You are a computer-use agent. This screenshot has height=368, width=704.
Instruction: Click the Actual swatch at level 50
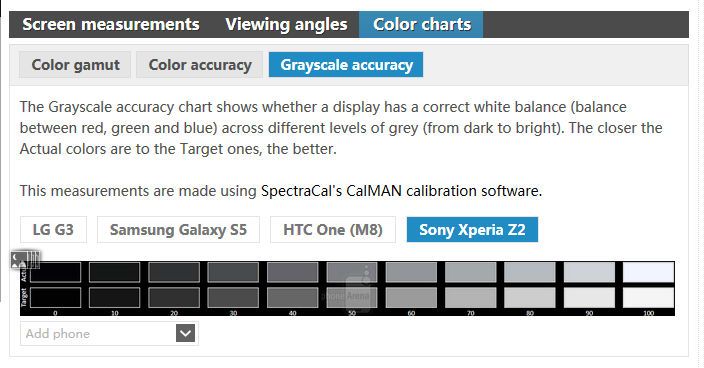[x=352, y=272]
